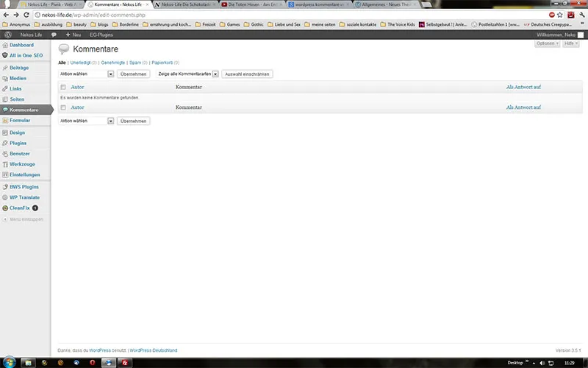Filter comments by Spam

(135, 63)
